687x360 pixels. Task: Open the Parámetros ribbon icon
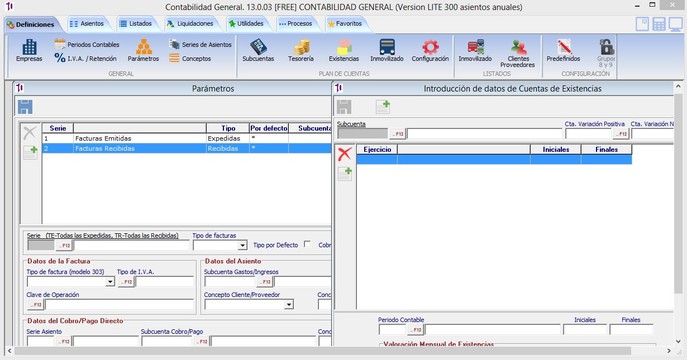point(143,50)
